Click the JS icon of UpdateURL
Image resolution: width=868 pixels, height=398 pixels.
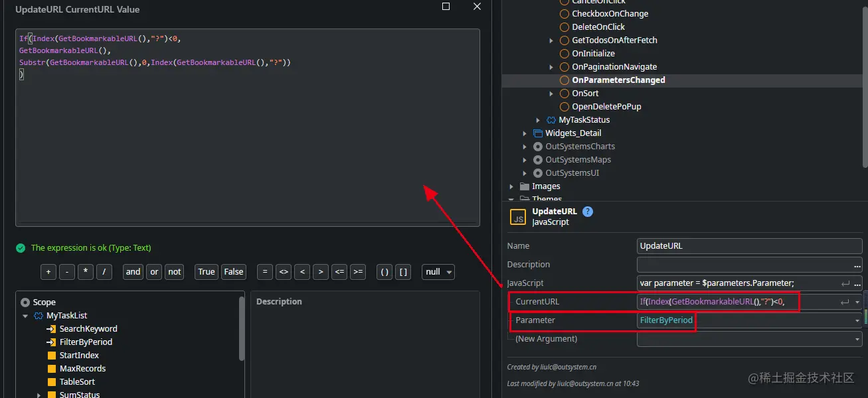518,217
